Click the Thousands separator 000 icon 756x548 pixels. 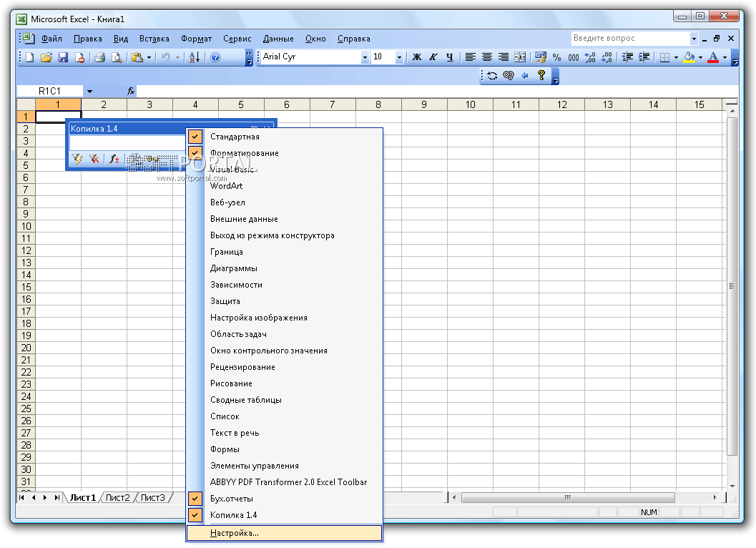[x=574, y=57]
